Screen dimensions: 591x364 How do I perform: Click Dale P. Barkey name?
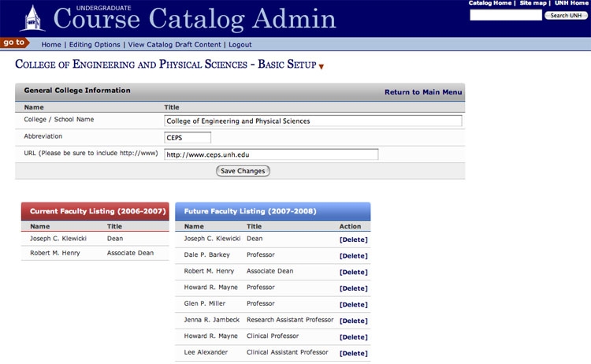click(206, 254)
